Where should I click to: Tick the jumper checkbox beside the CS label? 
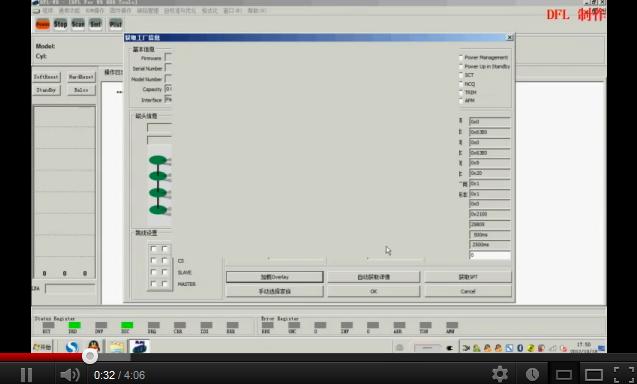point(165,260)
